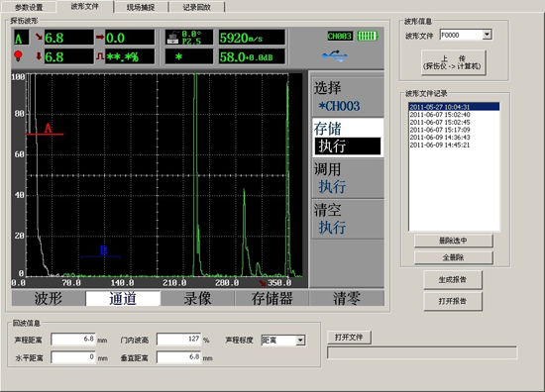Click the USB connection icon
This screenshot has width=545, height=392.
(x=334, y=55)
